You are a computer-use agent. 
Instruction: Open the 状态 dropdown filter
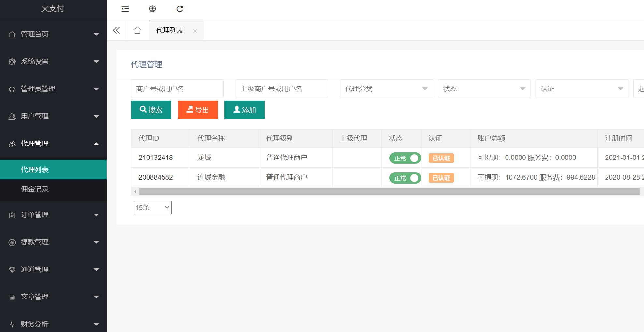(x=484, y=89)
